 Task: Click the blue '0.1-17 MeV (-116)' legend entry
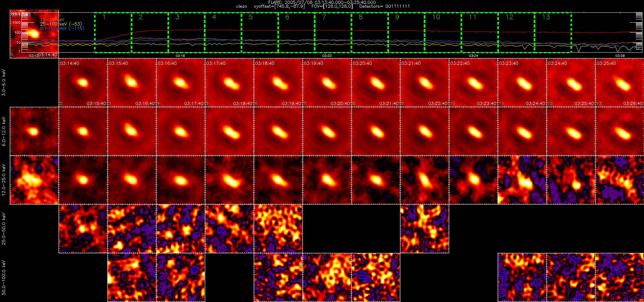point(62,28)
